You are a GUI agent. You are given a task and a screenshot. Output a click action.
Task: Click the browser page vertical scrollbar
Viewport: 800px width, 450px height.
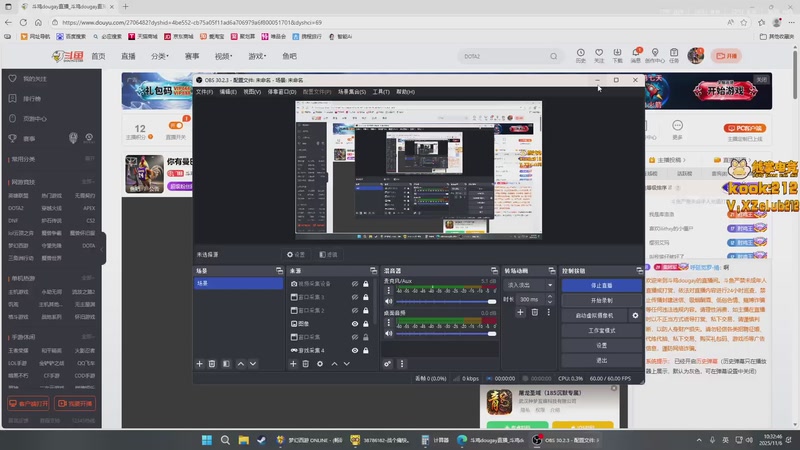795,74
